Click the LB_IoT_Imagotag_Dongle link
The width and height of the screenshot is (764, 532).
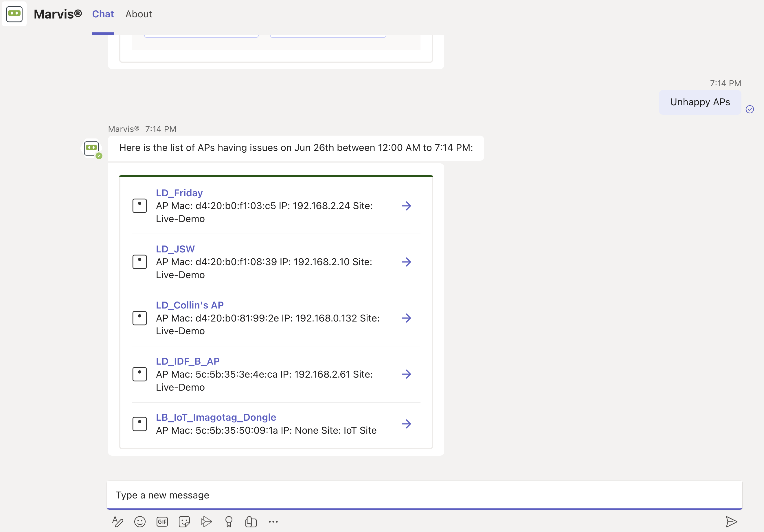(x=216, y=417)
